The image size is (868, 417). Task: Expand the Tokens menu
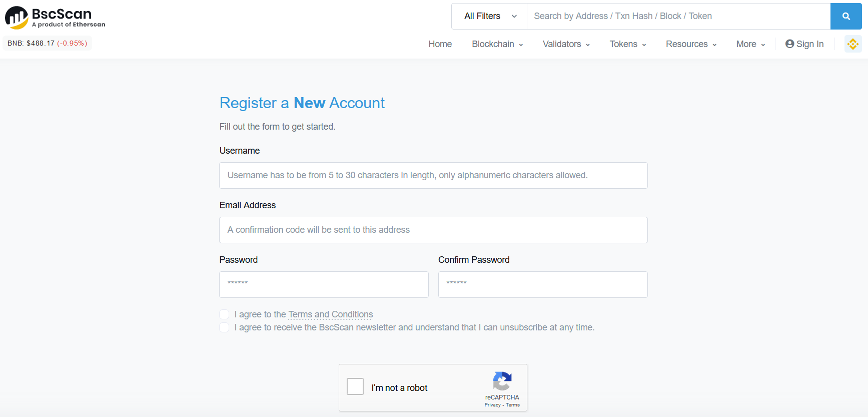click(x=628, y=44)
